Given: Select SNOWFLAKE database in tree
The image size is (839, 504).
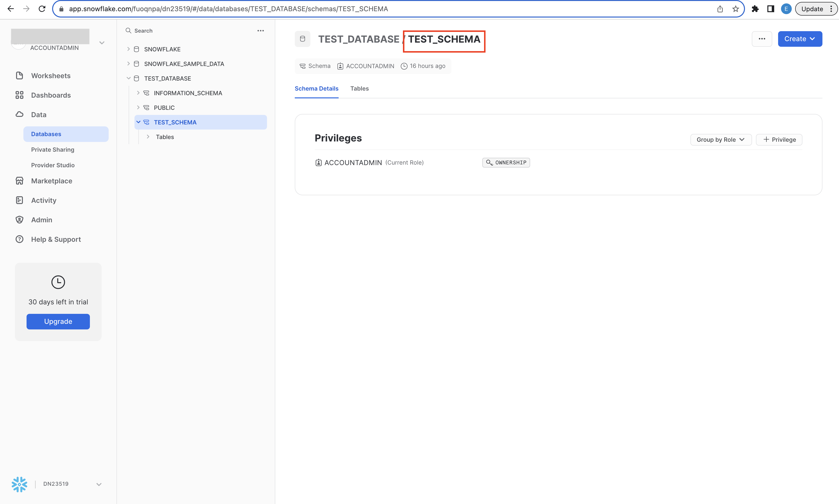Looking at the screenshot, I should pyautogui.click(x=162, y=49).
